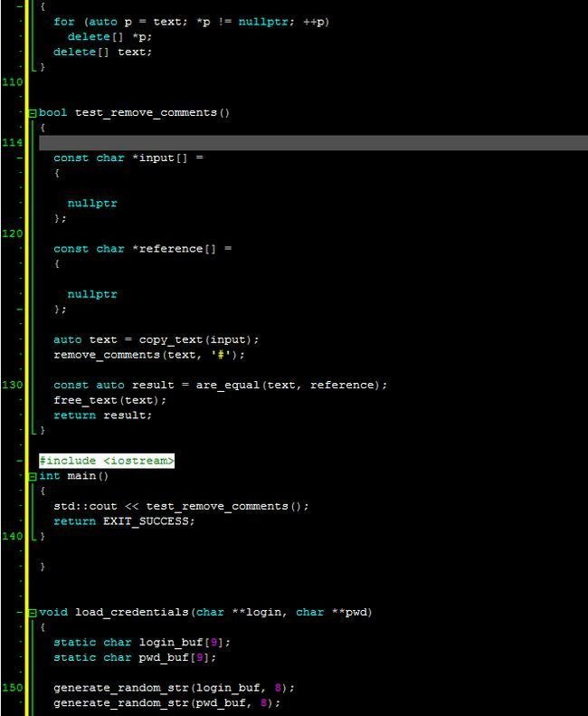Click the 'delete[] text;' statement

[103, 52]
